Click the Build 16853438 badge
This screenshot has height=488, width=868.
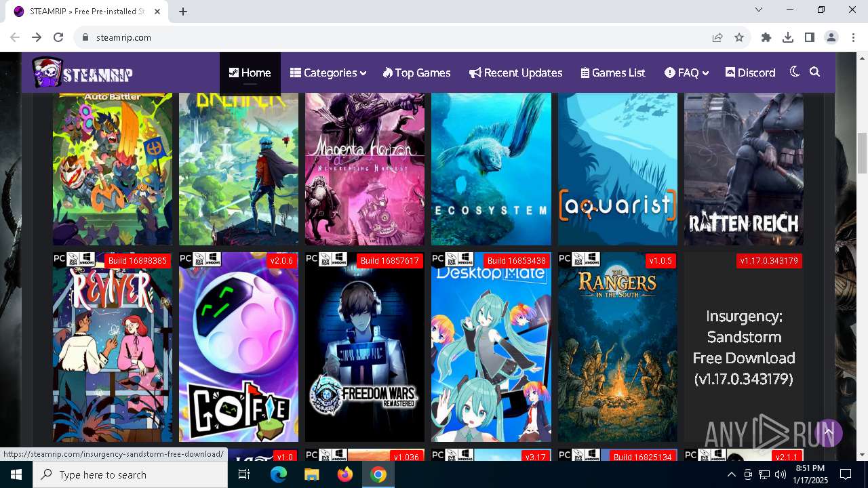click(517, 261)
